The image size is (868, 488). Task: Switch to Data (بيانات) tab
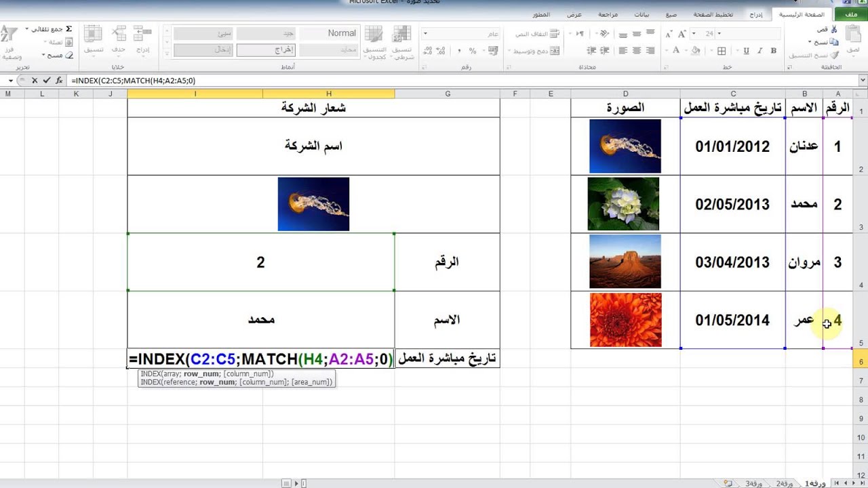pyautogui.click(x=642, y=14)
